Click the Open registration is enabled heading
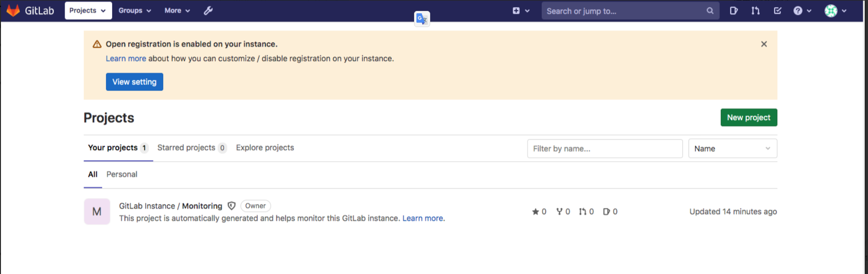The height and width of the screenshot is (274, 868). pyautogui.click(x=191, y=44)
